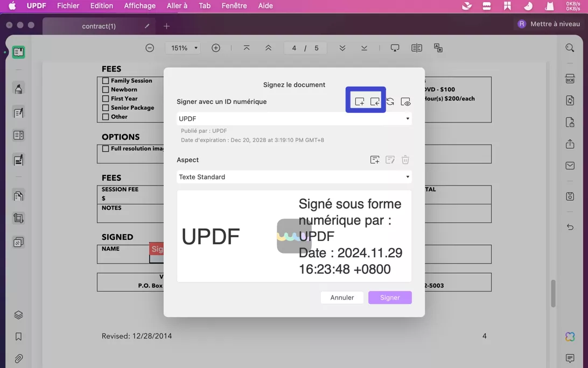
Task: Check the First Year checkbox
Action: (106, 98)
